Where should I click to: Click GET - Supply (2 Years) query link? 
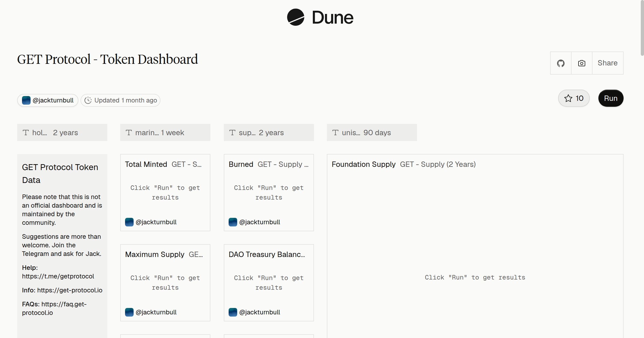pyautogui.click(x=438, y=164)
